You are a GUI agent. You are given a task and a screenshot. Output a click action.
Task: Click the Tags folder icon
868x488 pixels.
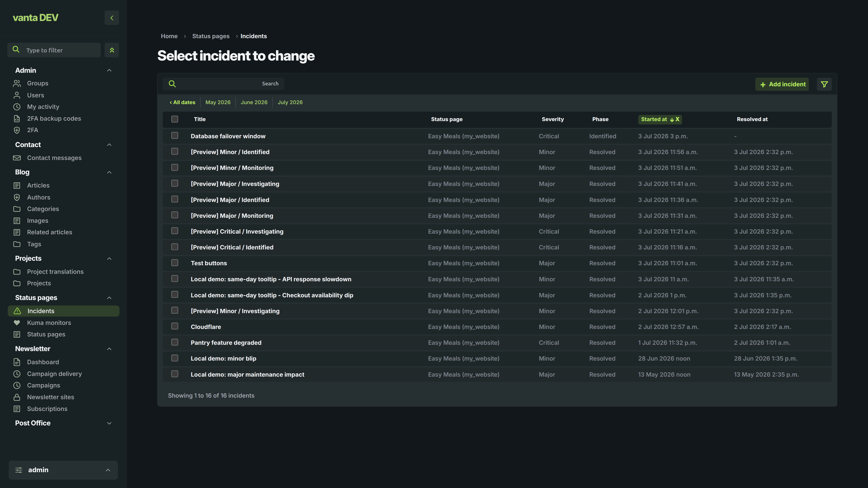click(17, 244)
